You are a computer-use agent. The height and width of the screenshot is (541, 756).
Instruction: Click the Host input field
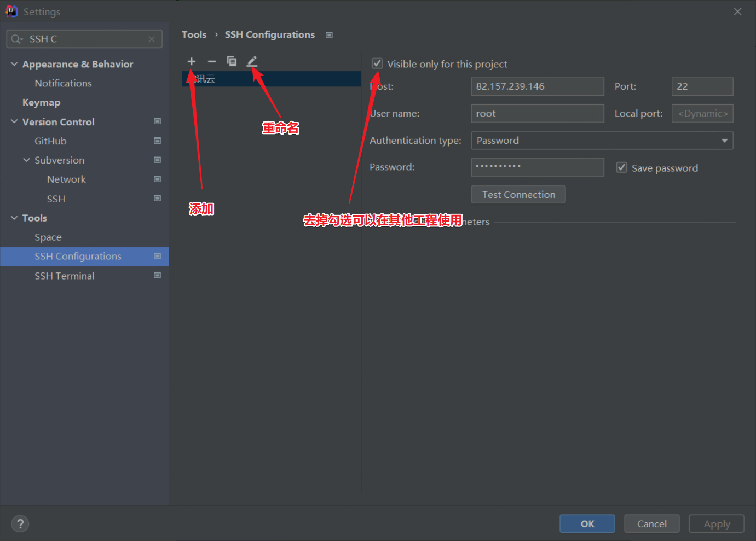click(536, 86)
